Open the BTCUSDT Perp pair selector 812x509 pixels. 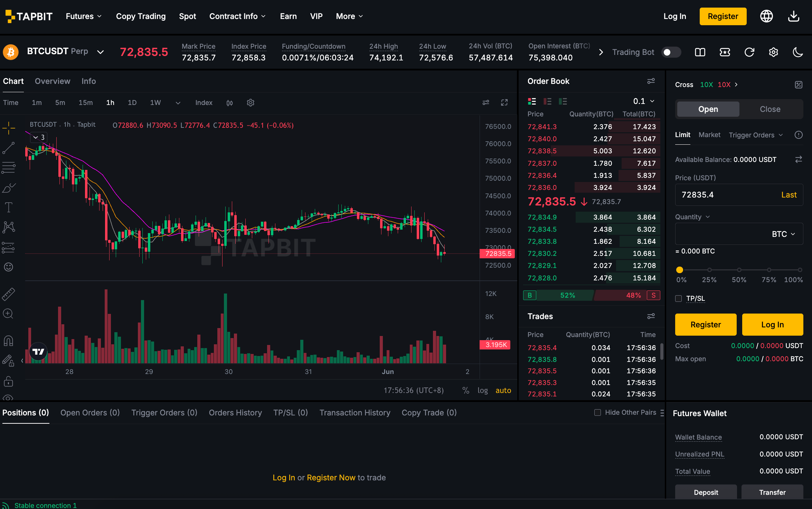pyautogui.click(x=65, y=51)
